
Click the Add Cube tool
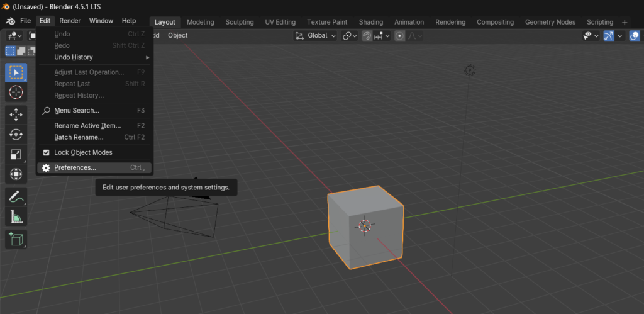coord(16,239)
